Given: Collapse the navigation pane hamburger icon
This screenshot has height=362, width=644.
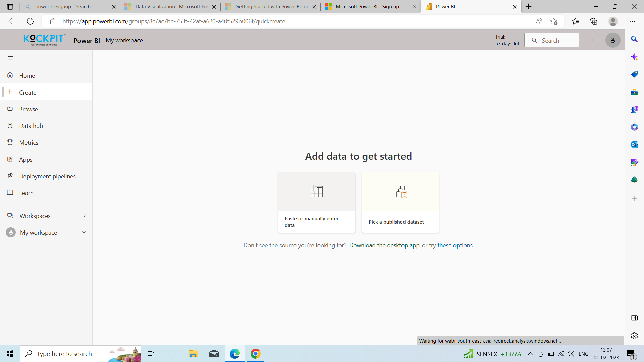Looking at the screenshot, I should click(x=10, y=58).
